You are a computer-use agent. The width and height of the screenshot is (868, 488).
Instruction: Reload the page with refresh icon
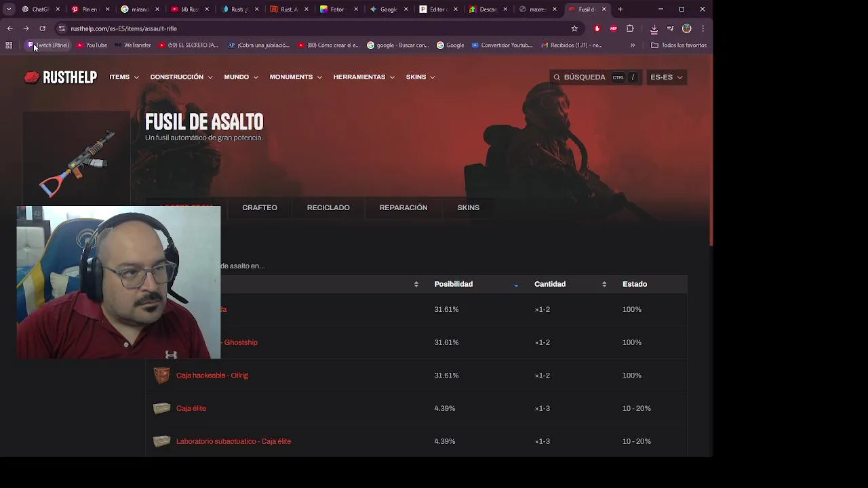click(x=42, y=28)
